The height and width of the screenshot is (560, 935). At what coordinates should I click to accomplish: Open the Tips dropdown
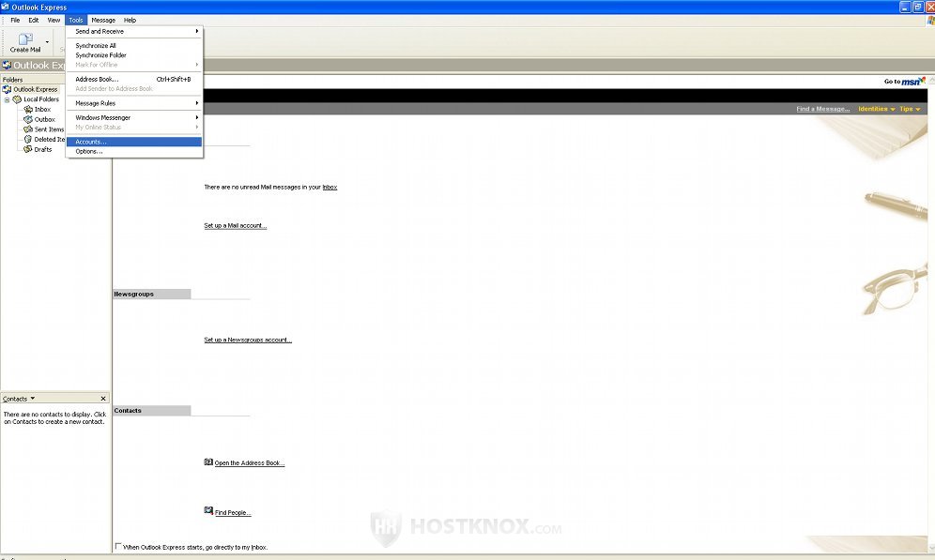[910, 109]
